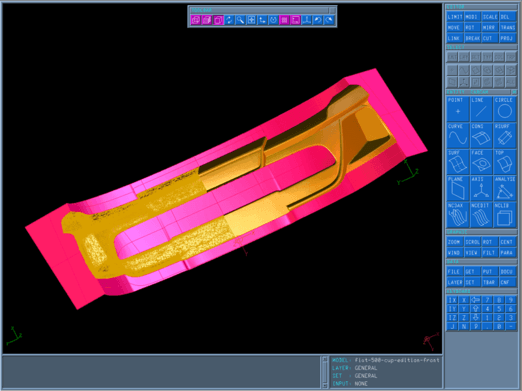Click the message area vertical scrollbar

(325, 372)
